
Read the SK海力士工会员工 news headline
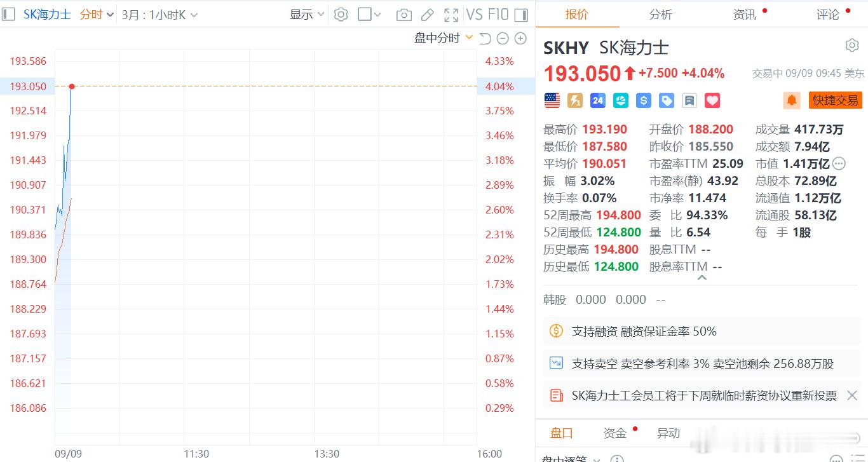(704, 395)
